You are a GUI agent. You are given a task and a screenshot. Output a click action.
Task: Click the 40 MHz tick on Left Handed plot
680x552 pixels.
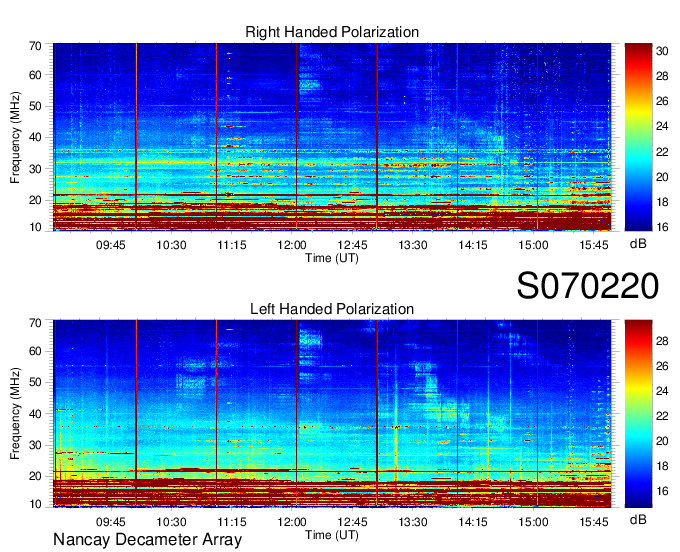coord(35,414)
